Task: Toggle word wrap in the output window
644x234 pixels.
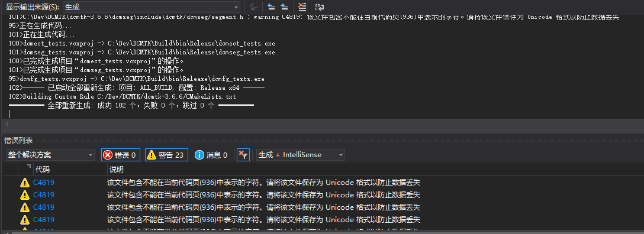Action: coord(320,7)
